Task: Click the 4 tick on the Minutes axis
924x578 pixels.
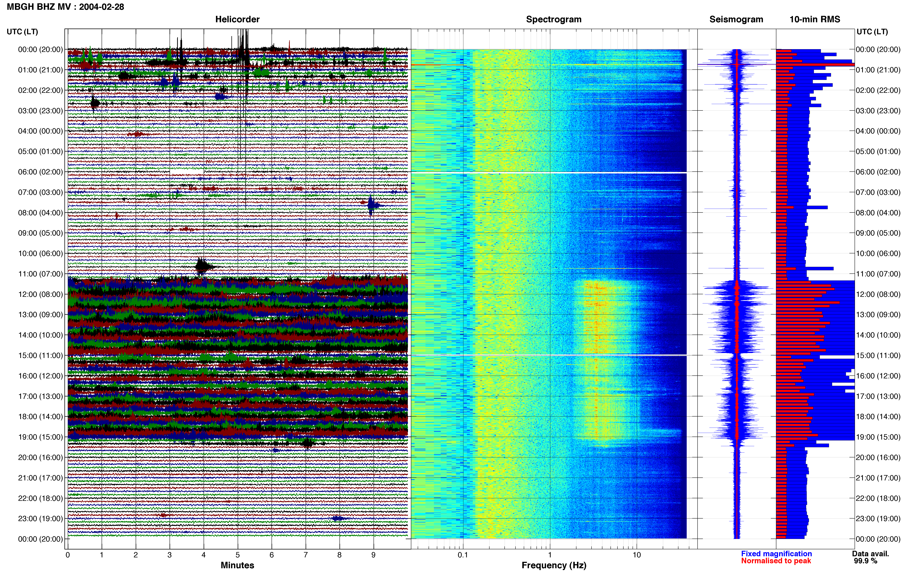Action: click(204, 555)
